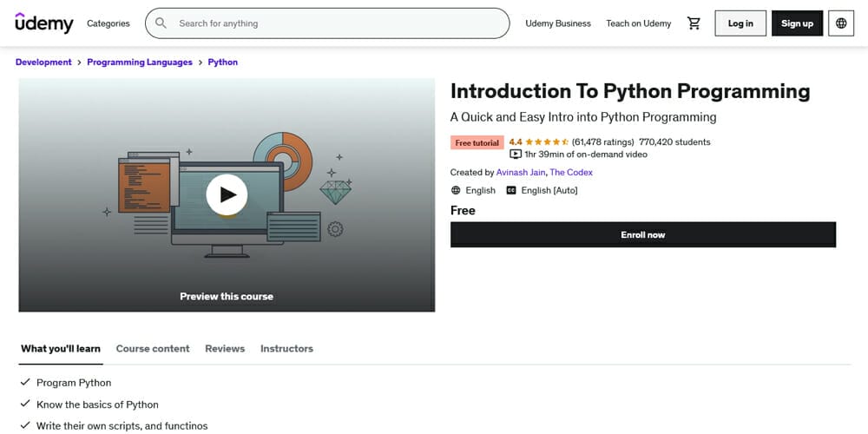Open language selector globe icon
Screen dimensions: 868x434
[x=841, y=23]
